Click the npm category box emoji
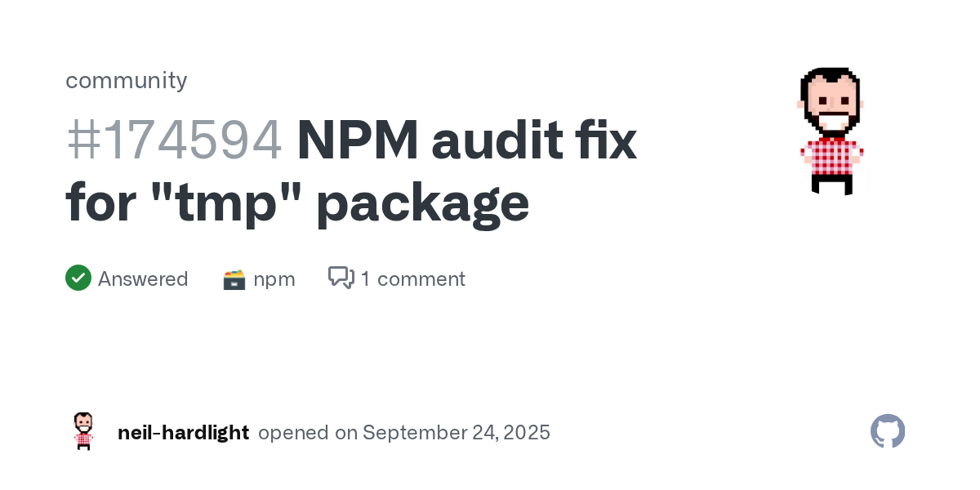980x490 pixels. [234, 279]
